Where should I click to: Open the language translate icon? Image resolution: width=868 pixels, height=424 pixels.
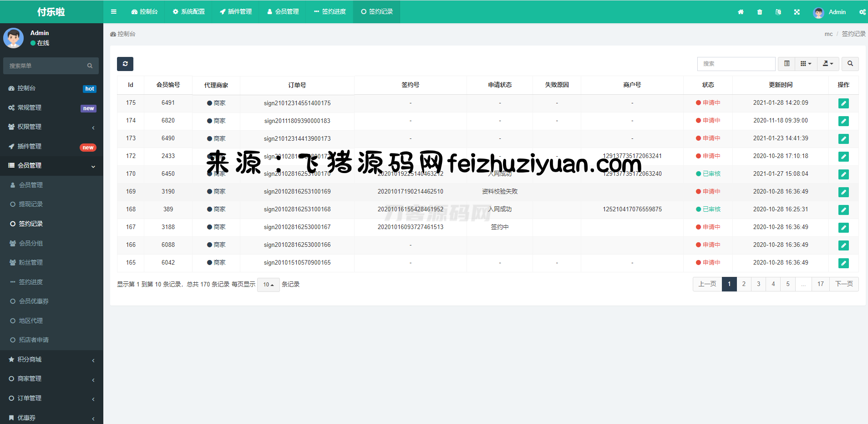(778, 12)
